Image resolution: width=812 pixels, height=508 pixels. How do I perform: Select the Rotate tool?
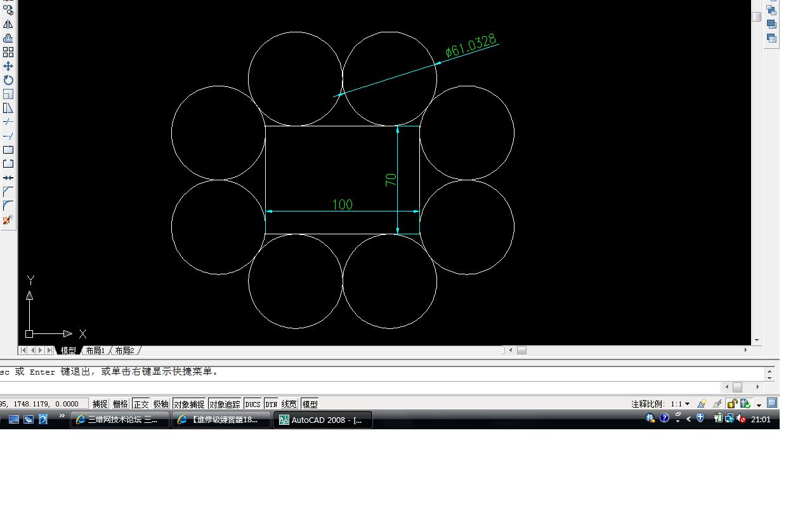coord(8,80)
